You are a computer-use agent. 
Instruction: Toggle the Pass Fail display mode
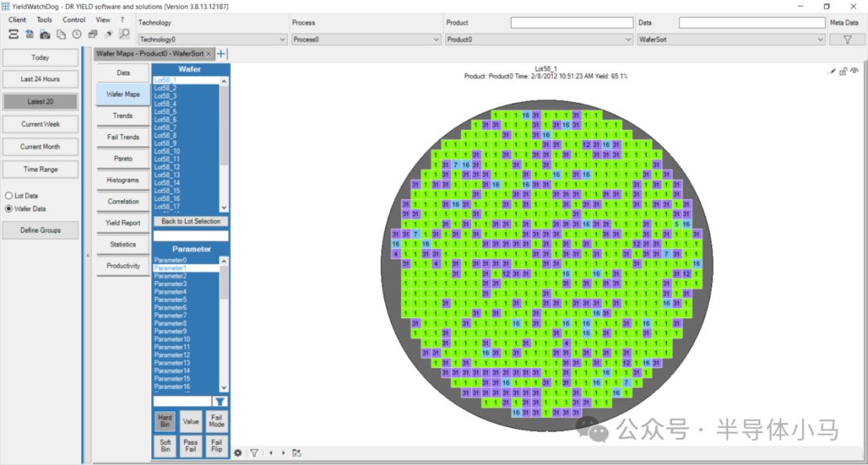190,446
